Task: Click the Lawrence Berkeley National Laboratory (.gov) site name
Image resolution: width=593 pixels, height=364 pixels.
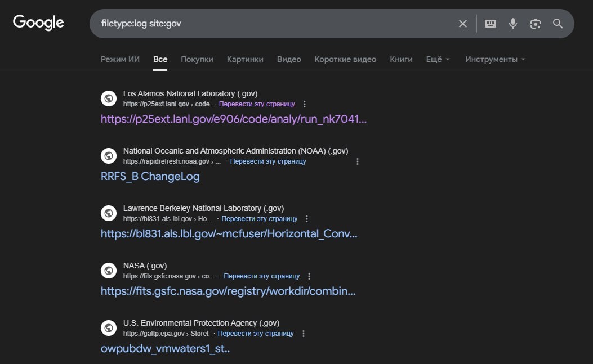Action: point(203,208)
